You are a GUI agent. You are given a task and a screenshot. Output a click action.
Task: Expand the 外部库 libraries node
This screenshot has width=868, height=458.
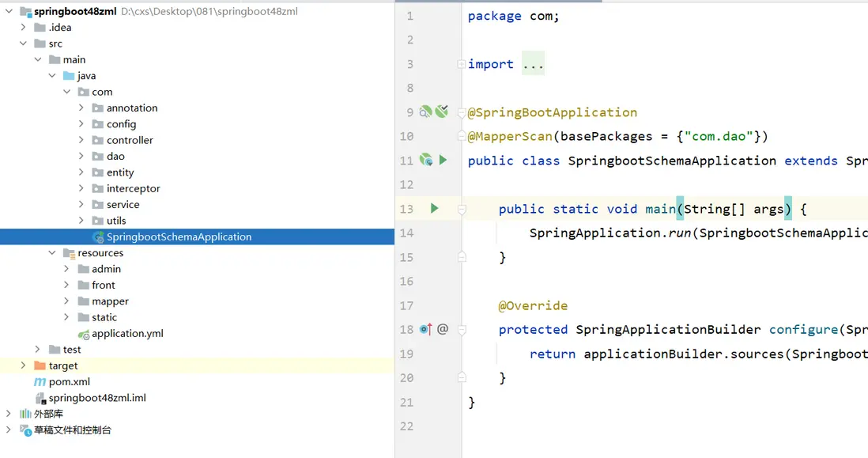pos(9,414)
